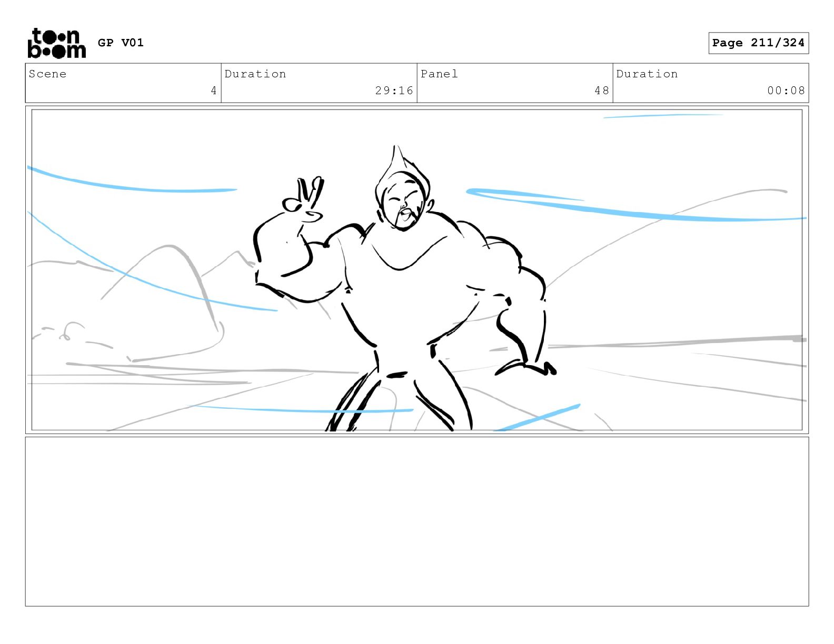Click the 'Panel' header label
Image resolution: width=834 pixels, height=644 pixels.
coord(439,74)
